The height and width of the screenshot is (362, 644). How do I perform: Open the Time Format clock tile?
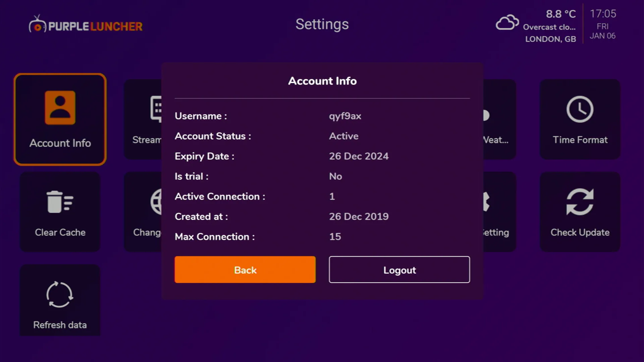(580, 119)
